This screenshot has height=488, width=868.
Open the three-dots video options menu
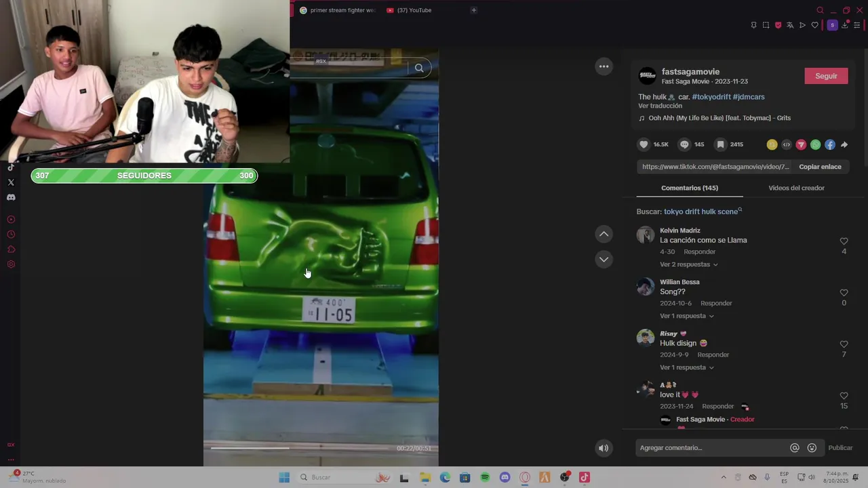point(604,66)
